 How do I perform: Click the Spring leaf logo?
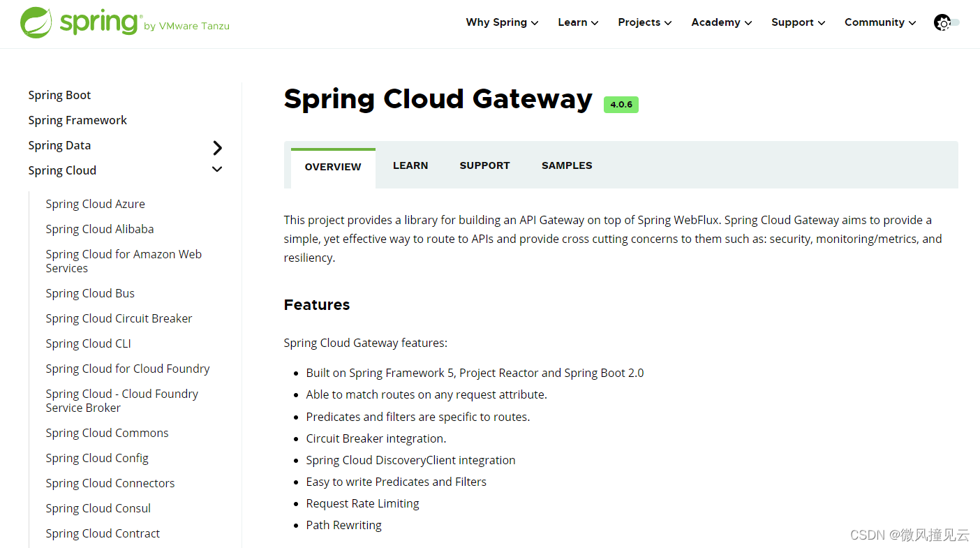pos(36,22)
